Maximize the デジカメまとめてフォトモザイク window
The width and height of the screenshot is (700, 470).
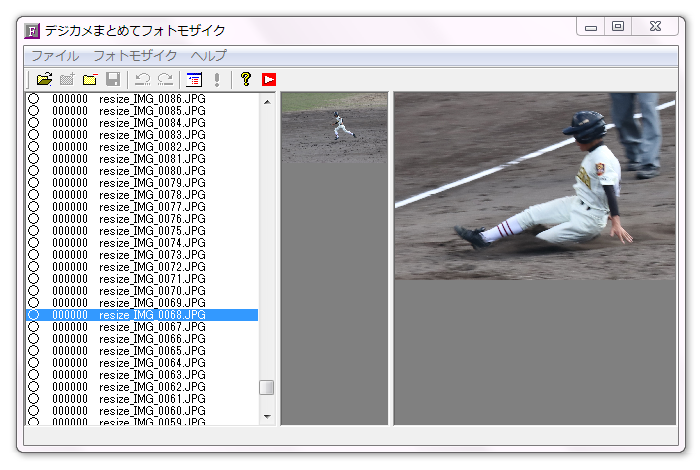(618, 26)
